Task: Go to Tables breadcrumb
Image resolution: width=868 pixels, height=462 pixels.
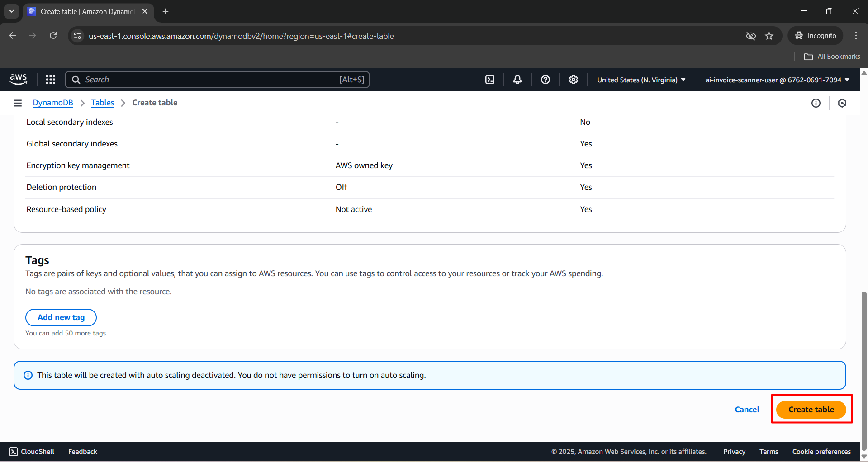Action: (x=103, y=103)
